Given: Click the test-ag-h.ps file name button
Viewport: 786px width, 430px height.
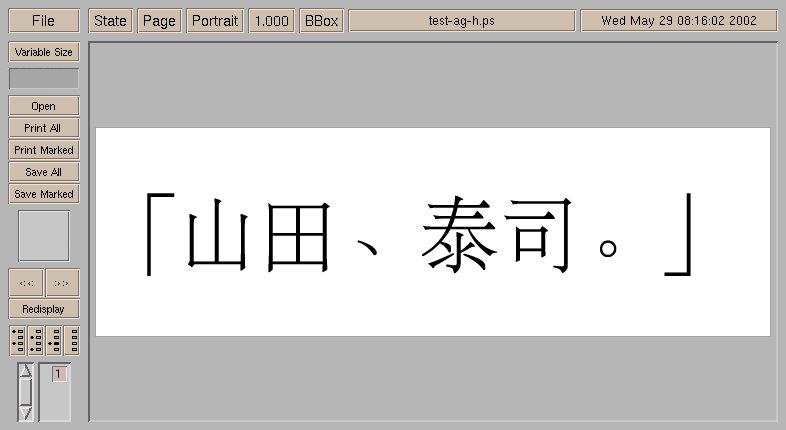Looking at the screenshot, I should (462, 21).
